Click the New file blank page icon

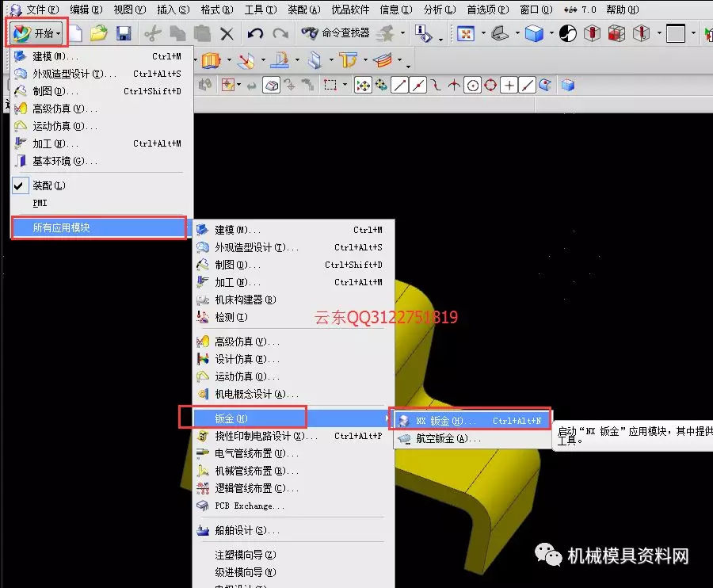tap(74, 33)
